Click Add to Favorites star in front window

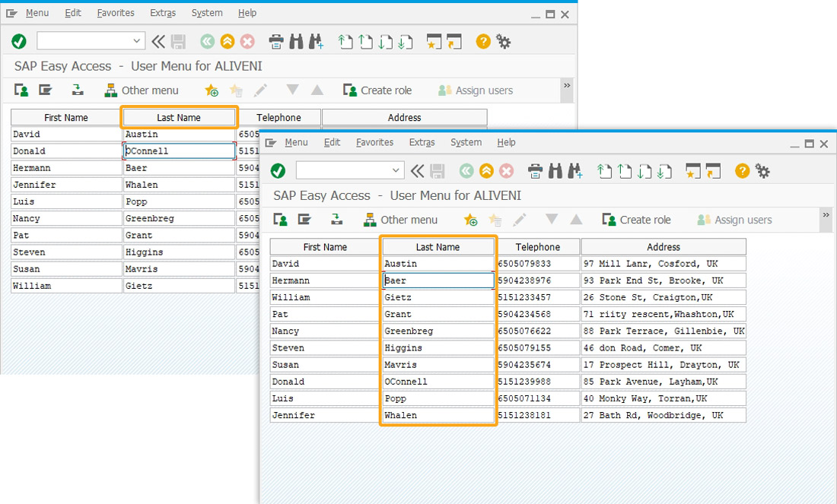(x=470, y=220)
